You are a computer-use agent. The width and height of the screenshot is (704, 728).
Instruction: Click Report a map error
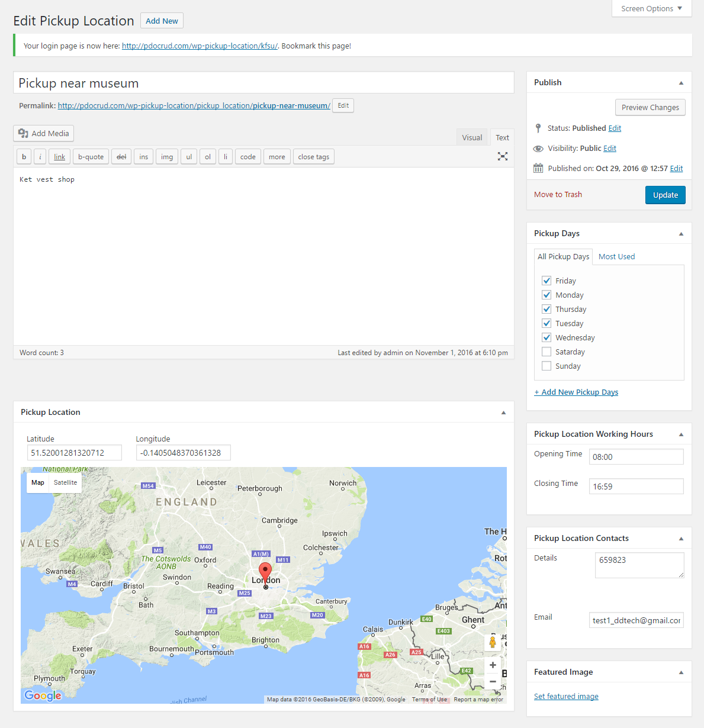click(x=478, y=700)
